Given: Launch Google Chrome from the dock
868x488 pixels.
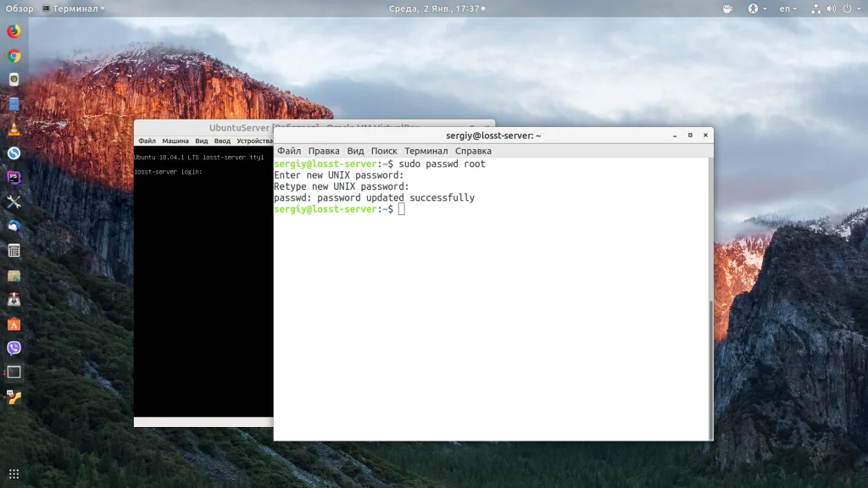Looking at the screenshot, I should click(x=14, y=56).
